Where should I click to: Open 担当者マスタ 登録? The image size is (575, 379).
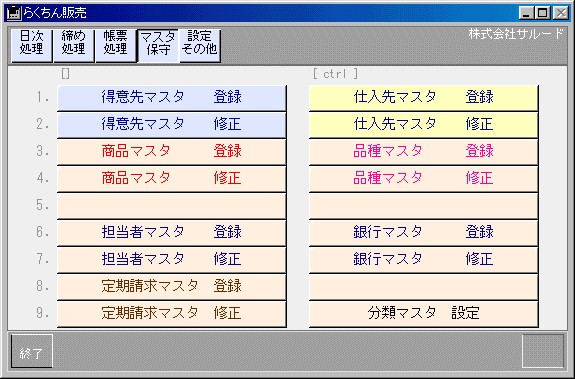tap(172, 233)
